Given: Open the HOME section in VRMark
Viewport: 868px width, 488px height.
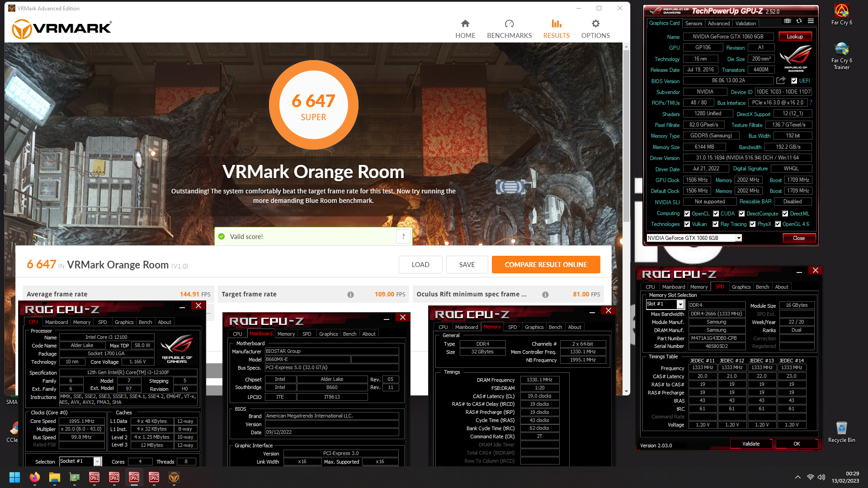Looking at the screenshot, I should 465,29.
